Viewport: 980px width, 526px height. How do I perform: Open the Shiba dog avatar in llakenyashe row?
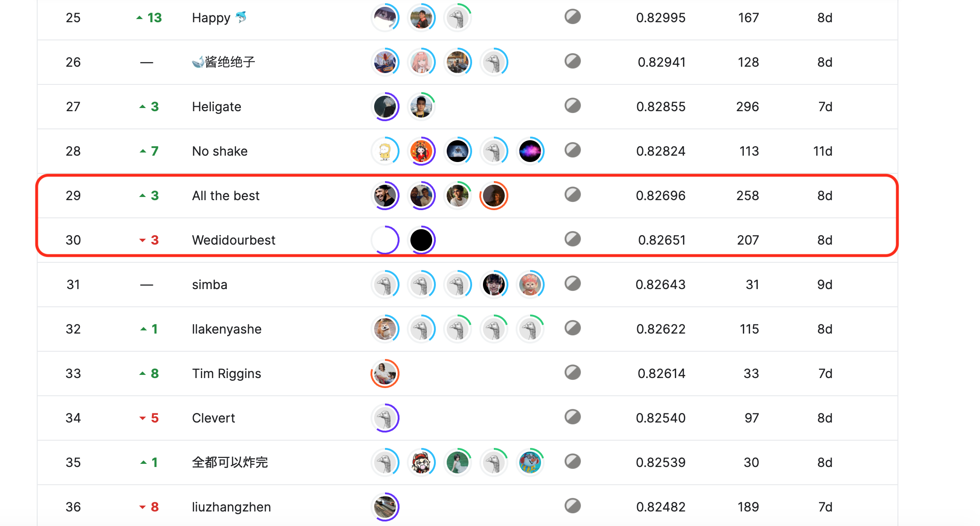point(385,329)
